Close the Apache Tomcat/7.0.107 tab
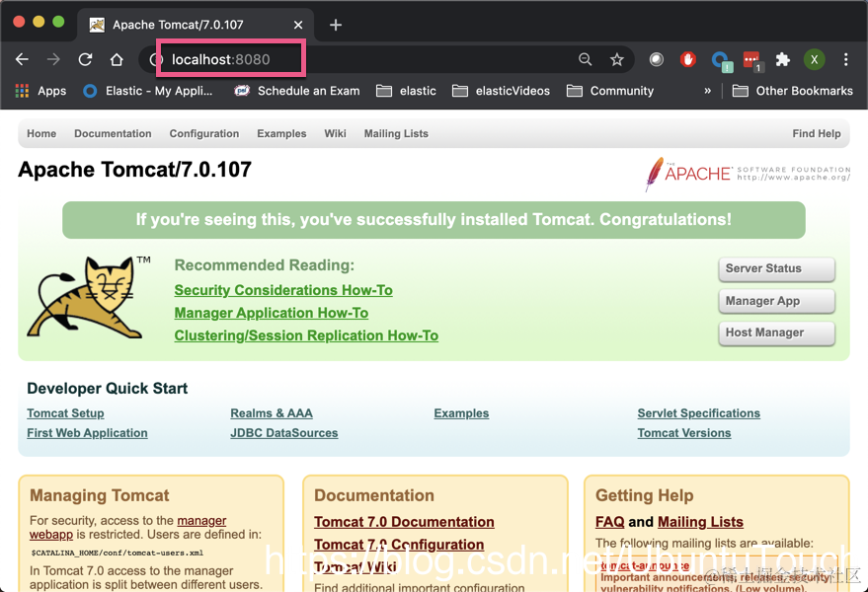Image resolution: width=868 pixels, height=592 pixels. [x=298, y=25]
